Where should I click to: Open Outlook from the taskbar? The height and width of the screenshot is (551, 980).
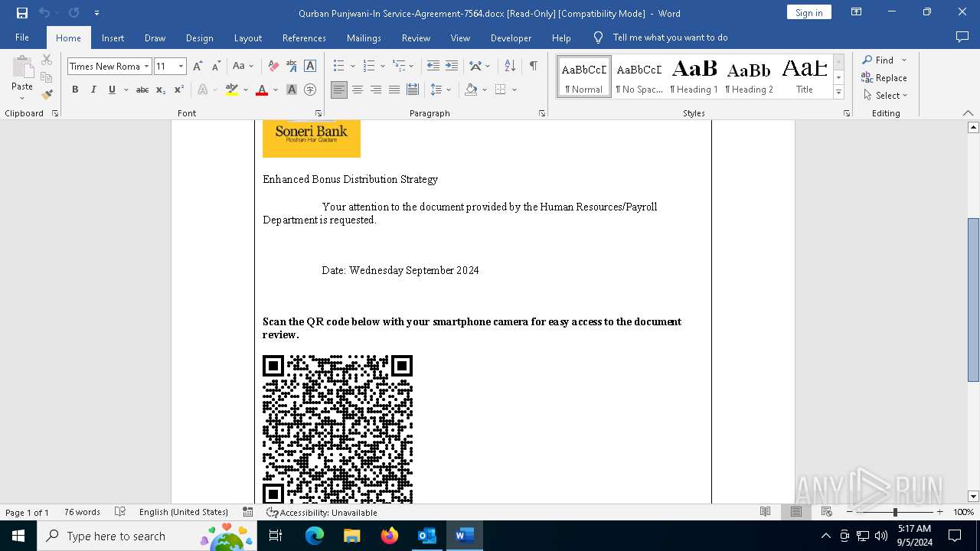point(426,536)
